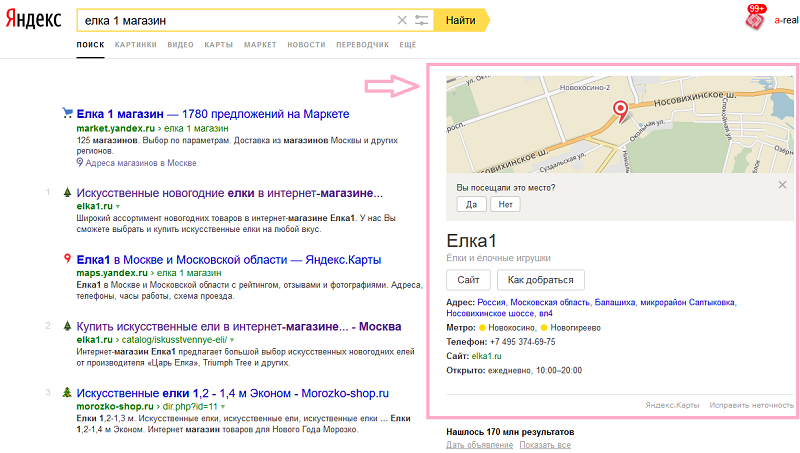
Task: Click the Сайт button in Елка1 card
Action: (x=468, y=280)
